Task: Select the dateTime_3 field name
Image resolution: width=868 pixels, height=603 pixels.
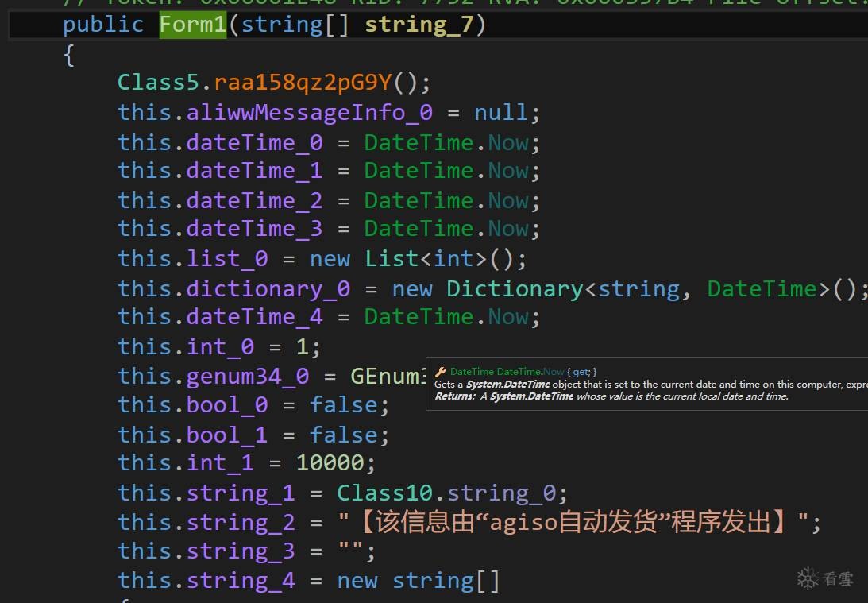Action: 254,229
